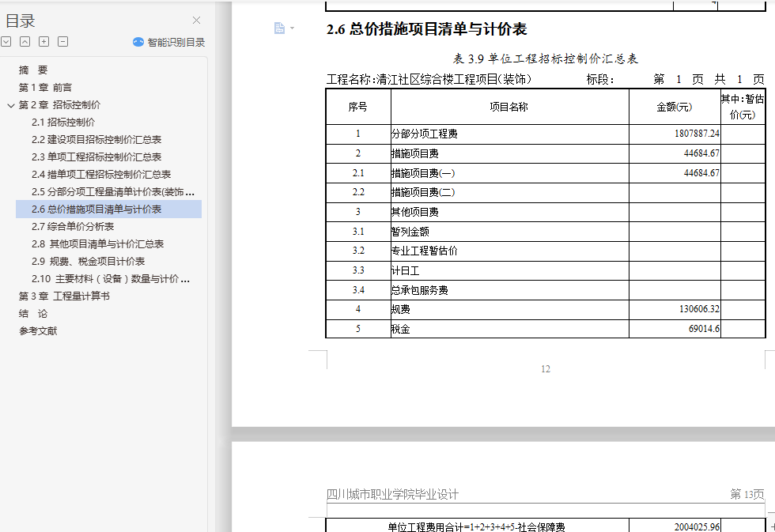
Task: Select 第 3 章 工程量计算书
Action: tap(64, 296)
